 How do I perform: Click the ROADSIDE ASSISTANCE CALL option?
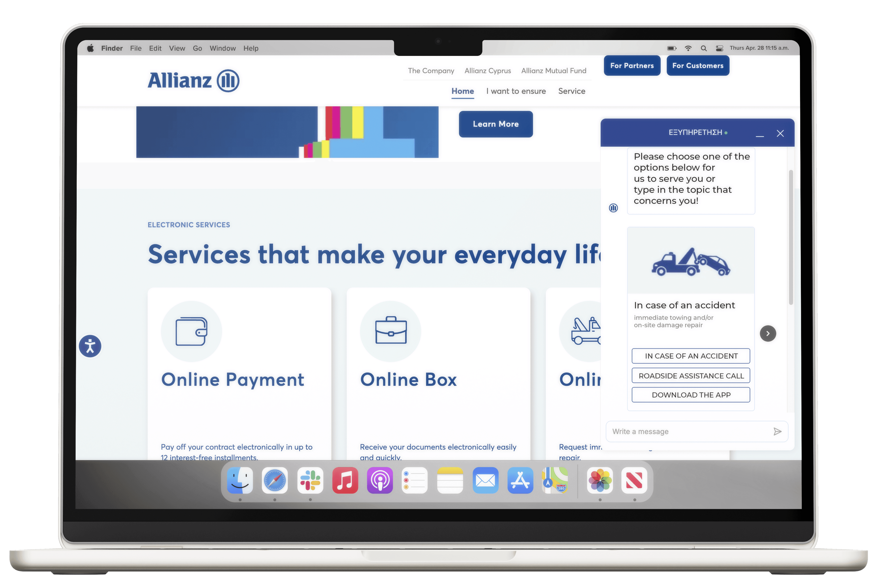[690, 375]
